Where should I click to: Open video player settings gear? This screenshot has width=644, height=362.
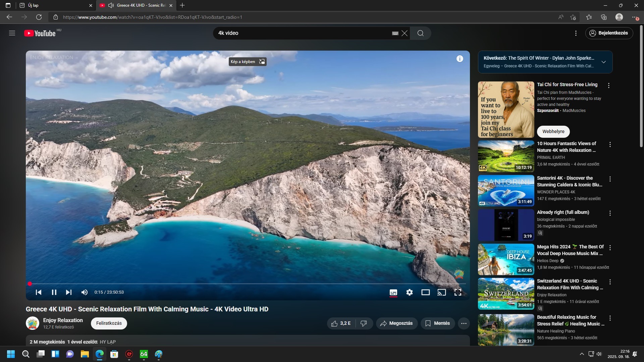[409, 292]
